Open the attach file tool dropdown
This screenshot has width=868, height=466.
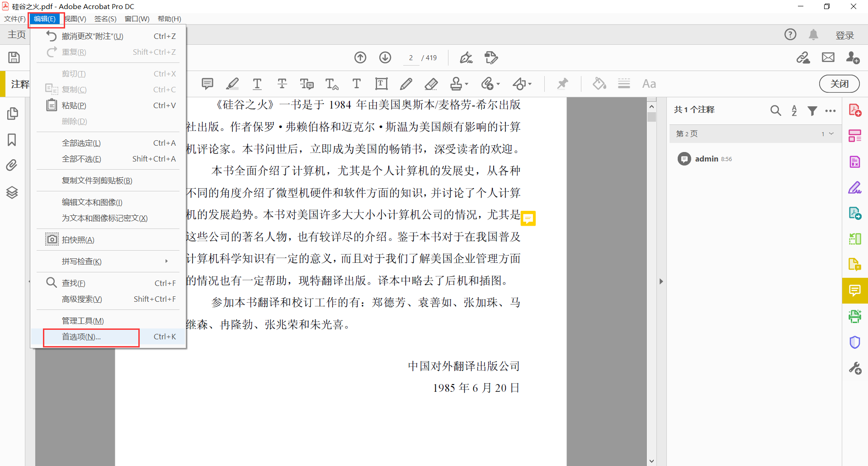pyautogui.click(x=491, y=84)
